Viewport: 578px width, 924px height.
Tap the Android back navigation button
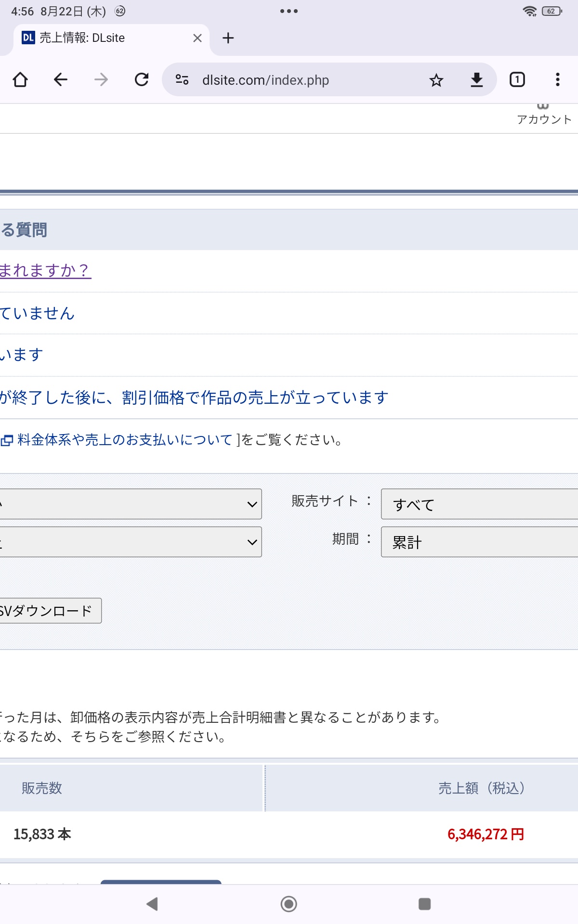point(152,904)
